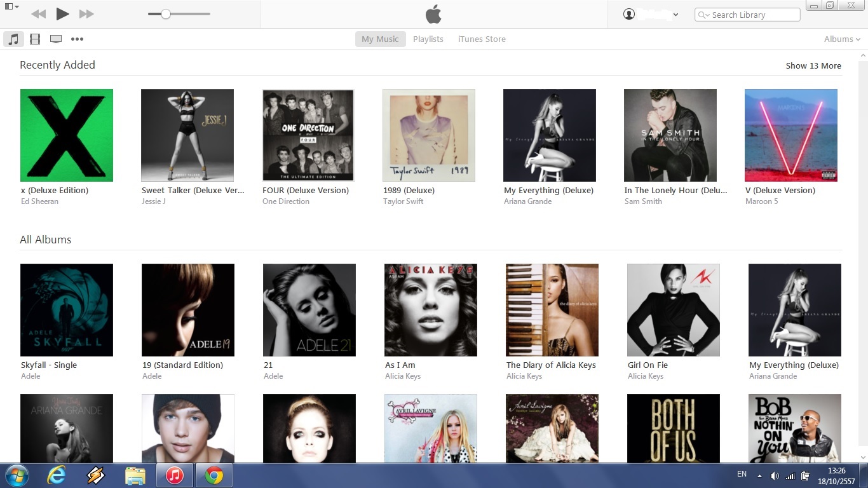Open the Music library view icon
This screenshot has height=488, width=868.
tap(13, 39)
